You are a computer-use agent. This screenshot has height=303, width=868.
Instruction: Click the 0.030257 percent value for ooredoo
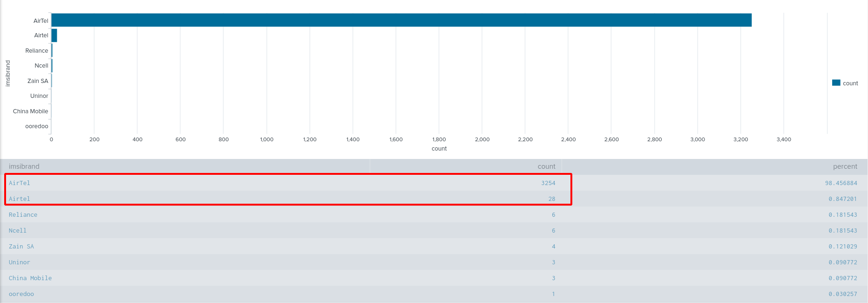(x=843, y=294)
